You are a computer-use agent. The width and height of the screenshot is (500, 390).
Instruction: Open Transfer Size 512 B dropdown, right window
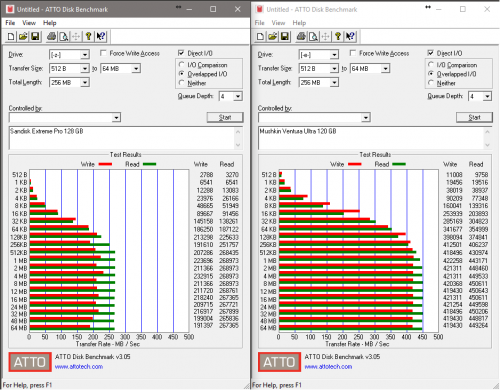click(x=334, y=68)
